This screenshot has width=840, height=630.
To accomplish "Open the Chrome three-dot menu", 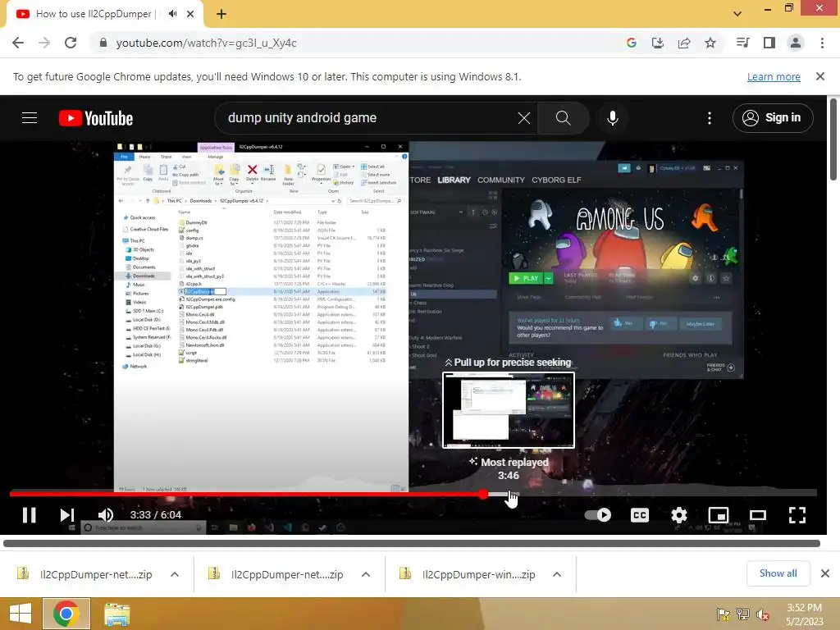I will (822, 43).
